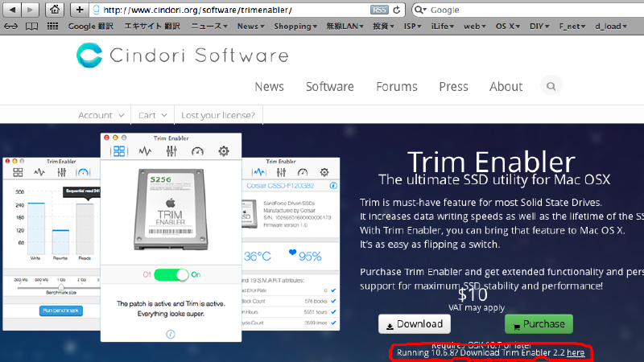The image size is (644, 362).
Task: Expand the Cart dropdown
Action: pos(152,115)
